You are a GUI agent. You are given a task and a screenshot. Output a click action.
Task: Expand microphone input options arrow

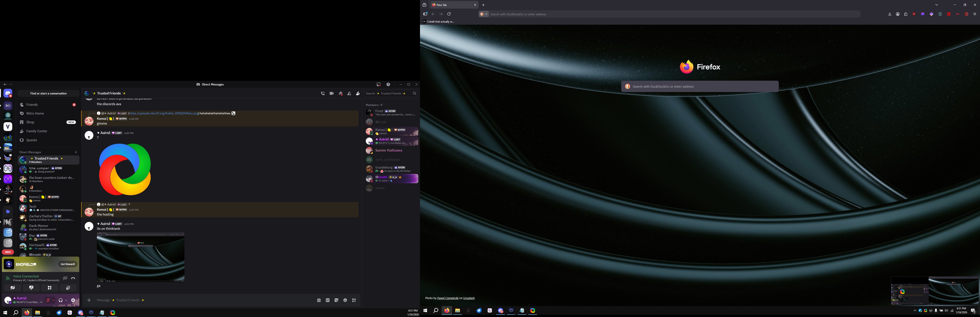53,300
